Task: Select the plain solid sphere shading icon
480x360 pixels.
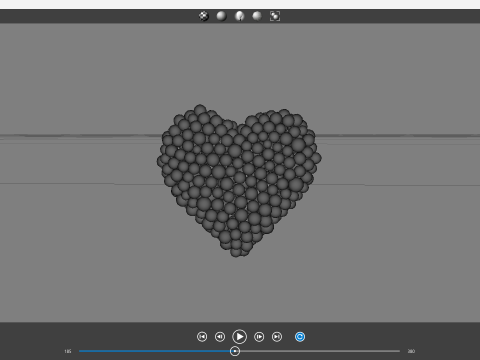Action: coord(221,16)
